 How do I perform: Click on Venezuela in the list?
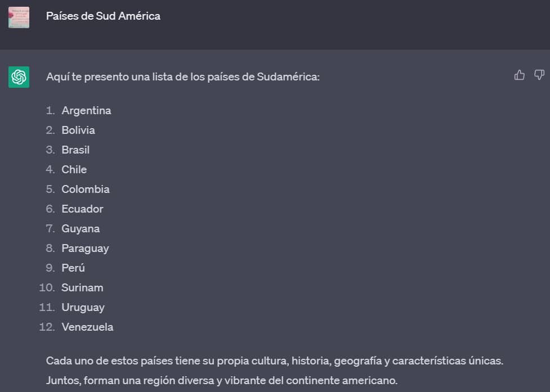(x=87, y=327)
